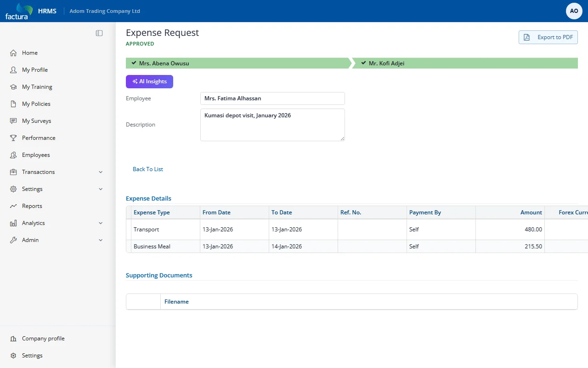The width and height of the screenshot is (588, 368).
Task: Expand the sidebar Settings submenu chevron
Action: pos(101,189)
